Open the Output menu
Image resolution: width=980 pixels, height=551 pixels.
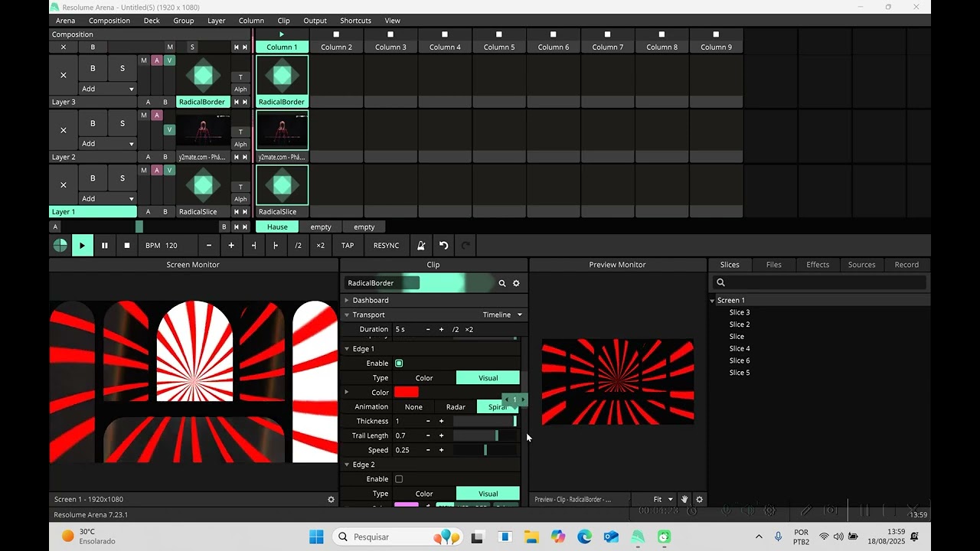tap(315, 21)
